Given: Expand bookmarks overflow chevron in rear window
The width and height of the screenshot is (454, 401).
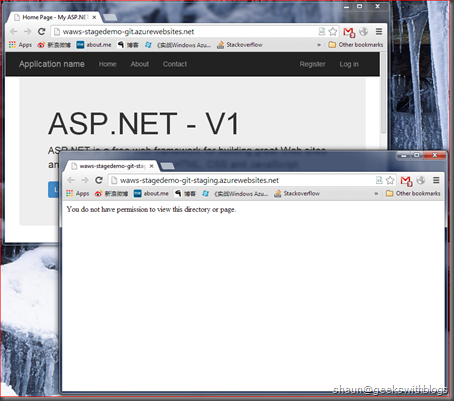Looking at the screenshot, I should 319,45.
